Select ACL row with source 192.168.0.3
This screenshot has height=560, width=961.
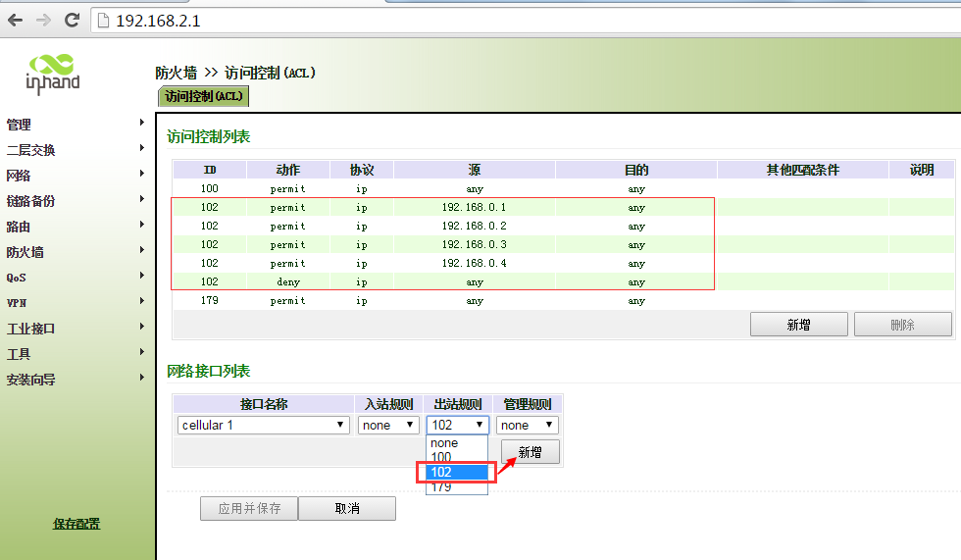pos(475,244)
